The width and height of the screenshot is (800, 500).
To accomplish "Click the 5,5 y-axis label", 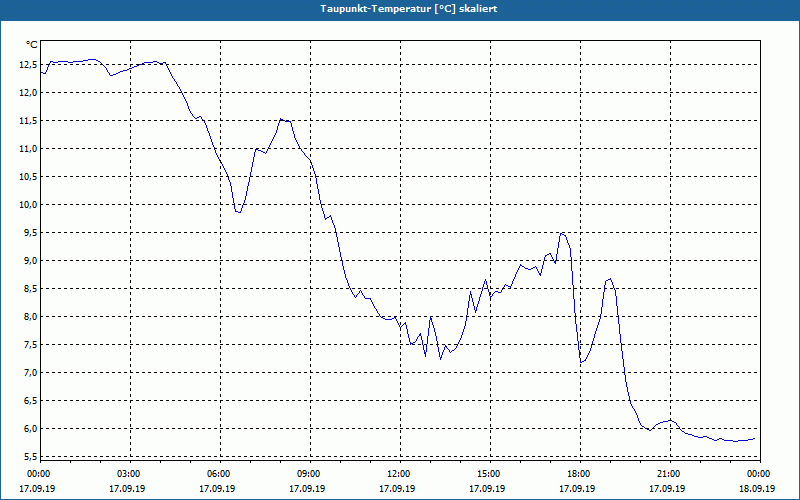I will pyautogui.click(x=31, y=457).
